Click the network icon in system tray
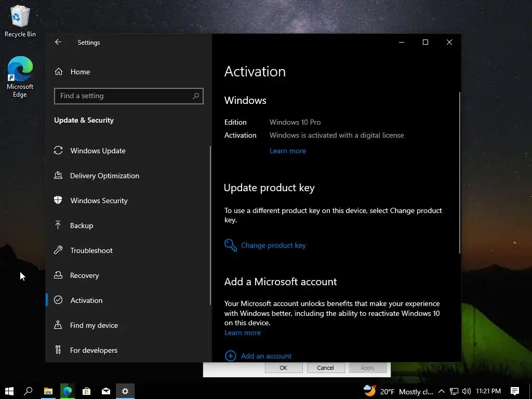This screenshot has width=532, height=399. 454,391
